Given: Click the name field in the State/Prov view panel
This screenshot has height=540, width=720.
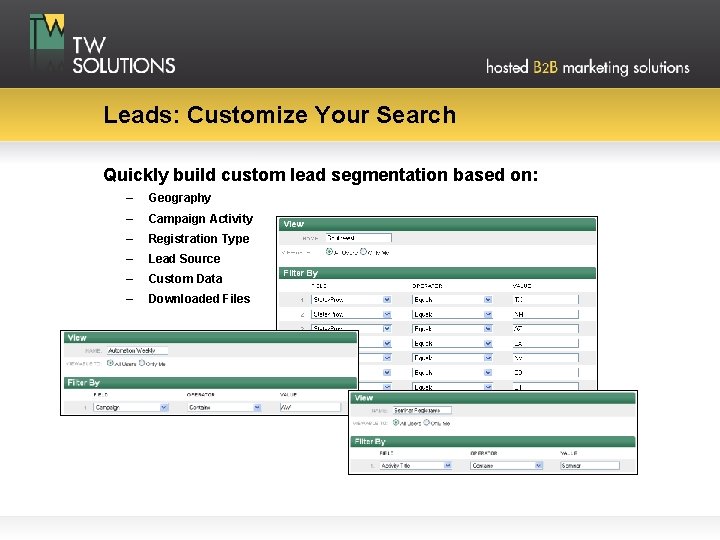Looking at the screenshot, I should pyautogui.click(x=359, y=238).
